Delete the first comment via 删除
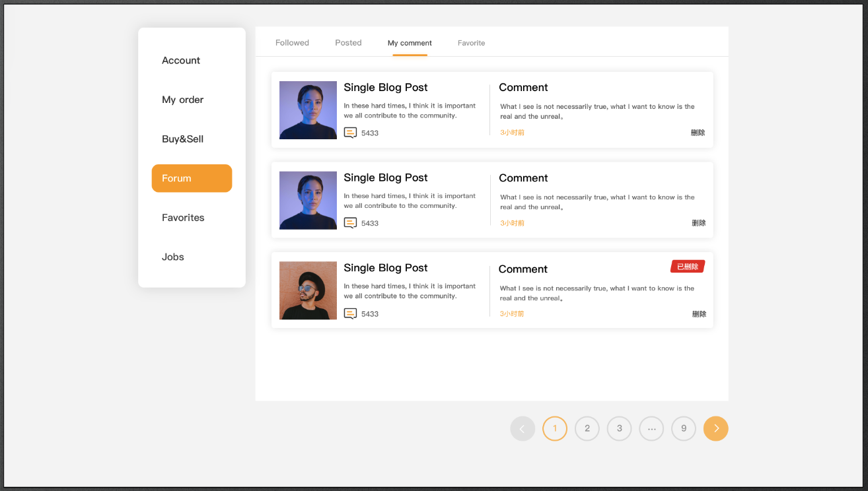868x491 pixels. click(698, 133)
